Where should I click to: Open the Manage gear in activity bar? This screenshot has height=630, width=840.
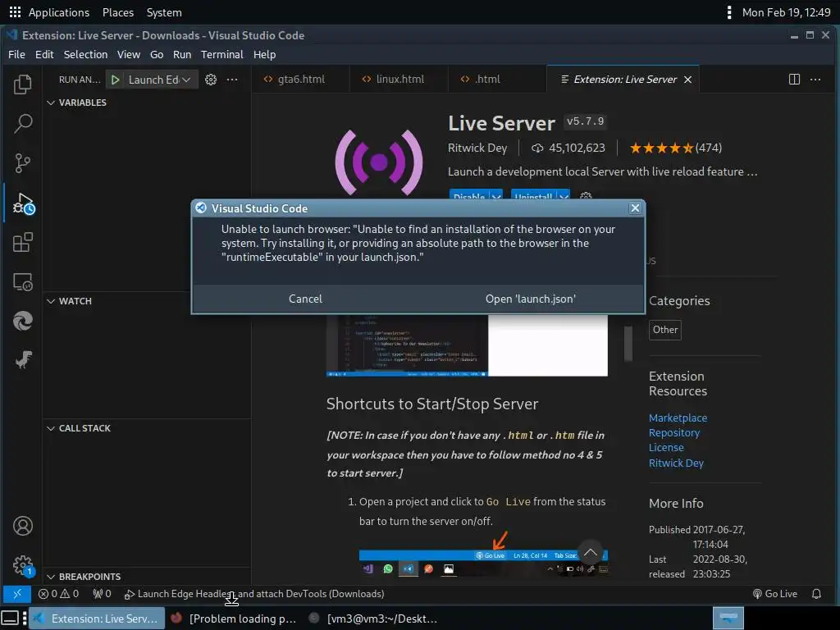click(22, 566)
